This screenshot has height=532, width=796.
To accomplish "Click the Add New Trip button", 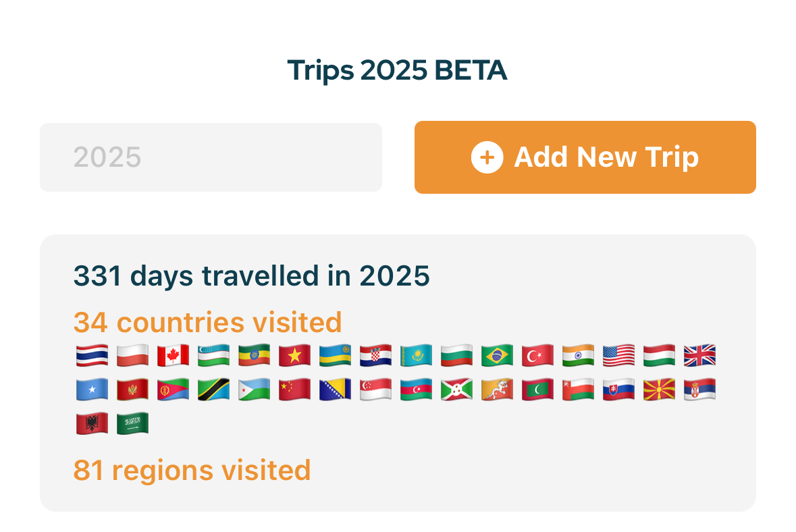I will point(585,157).
